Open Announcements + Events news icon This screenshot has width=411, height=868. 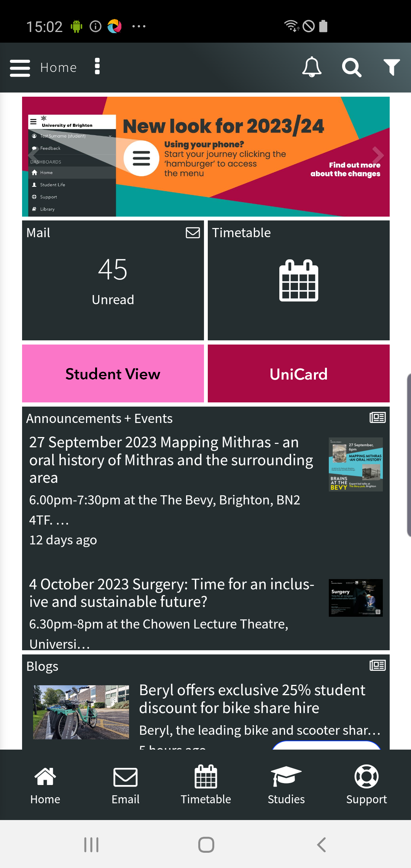(x=378, y=418)
